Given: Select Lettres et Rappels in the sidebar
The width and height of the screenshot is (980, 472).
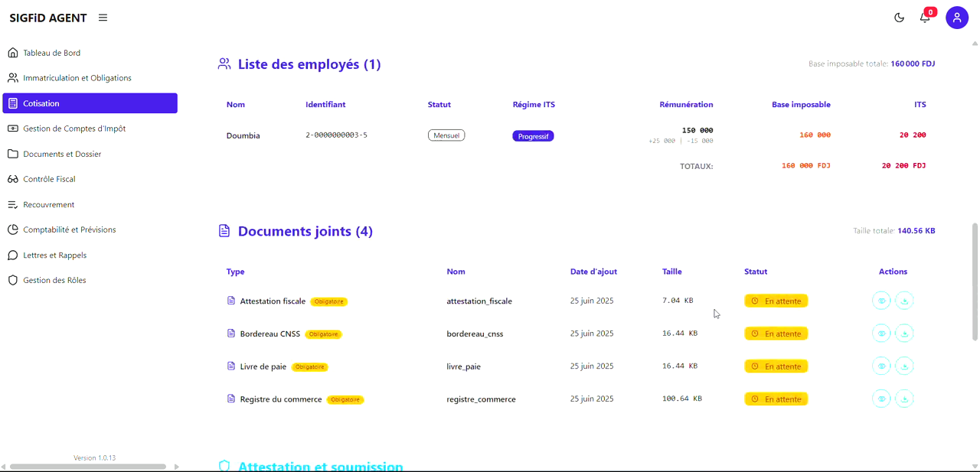Looking at the screenshot, I should [54, 255].
